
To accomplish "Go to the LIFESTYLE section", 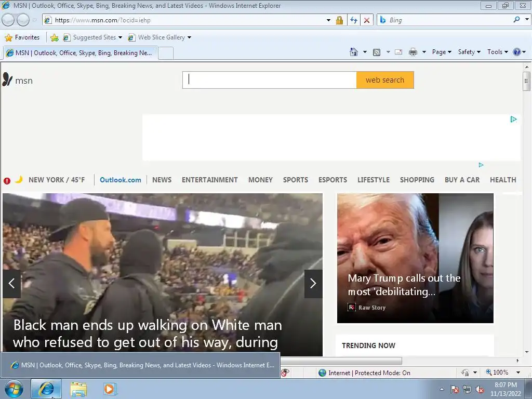I will 373,180.
